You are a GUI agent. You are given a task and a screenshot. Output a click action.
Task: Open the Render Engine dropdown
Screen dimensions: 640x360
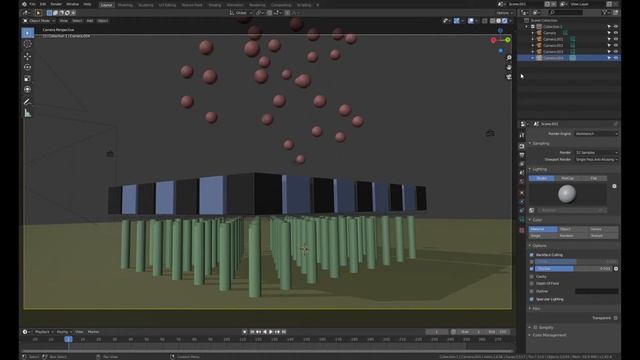coord(596,133)
